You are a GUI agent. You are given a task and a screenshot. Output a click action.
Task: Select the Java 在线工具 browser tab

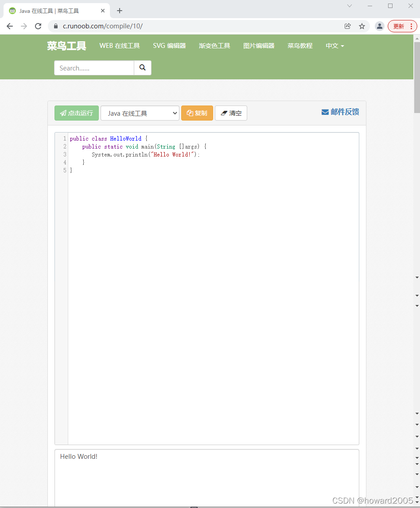pos(57,11)
